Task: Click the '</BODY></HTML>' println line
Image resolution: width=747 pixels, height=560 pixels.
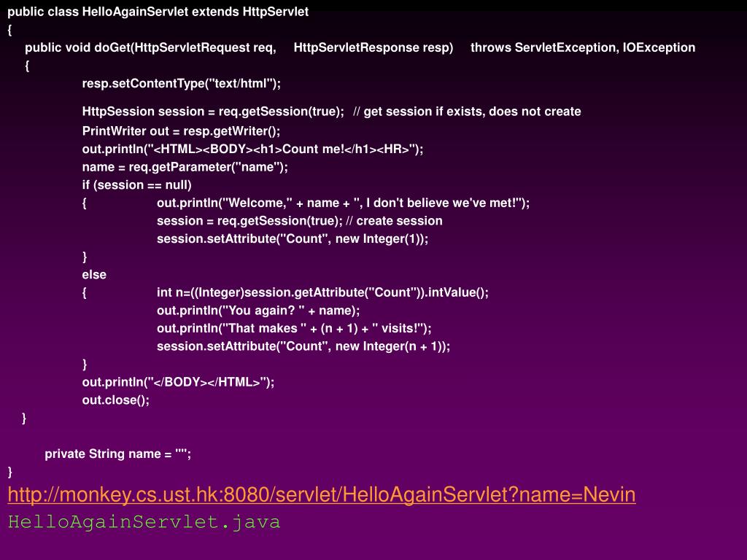Action: [x=178, y=382]
